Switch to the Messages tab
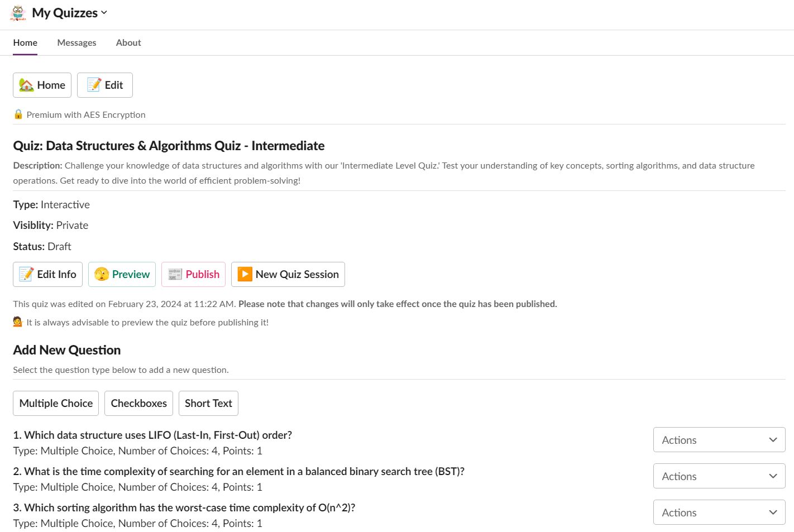Screen dimensions: 794x532 [x=76, y=42]
